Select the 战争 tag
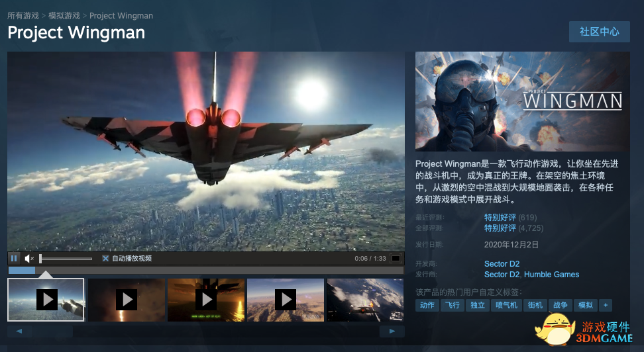Viewport: 644px width, 352px height. click(x=561, y=305)
